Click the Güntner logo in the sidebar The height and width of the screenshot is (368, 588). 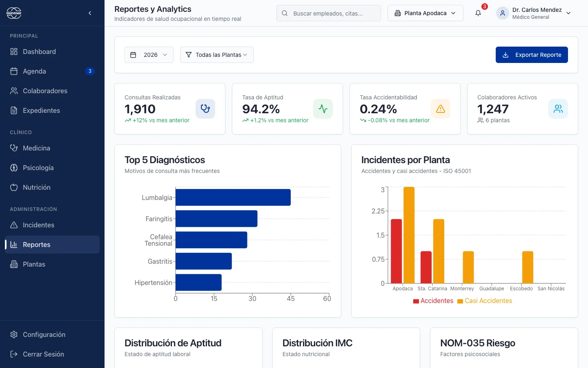14,13
